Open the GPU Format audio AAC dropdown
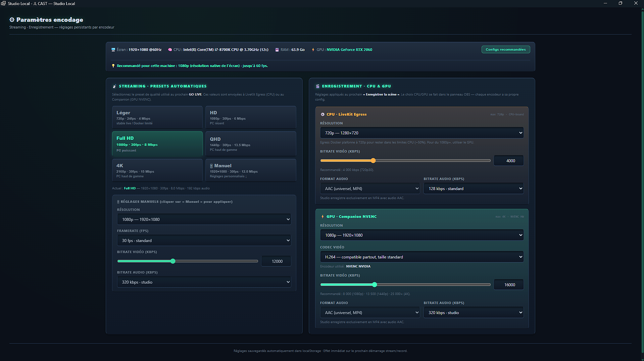This screenshot has height=361, width=644. pos(370,312)
